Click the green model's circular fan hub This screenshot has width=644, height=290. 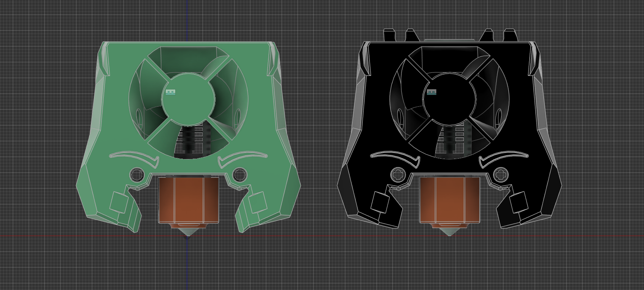(x=189, y=99)
